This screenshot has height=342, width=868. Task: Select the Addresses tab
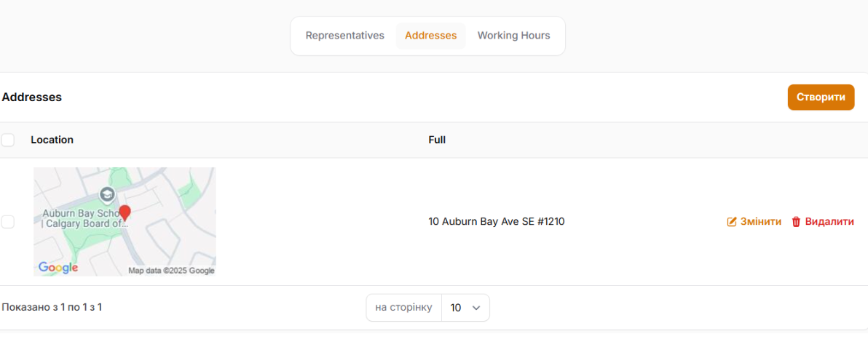[x=430, y=36]
